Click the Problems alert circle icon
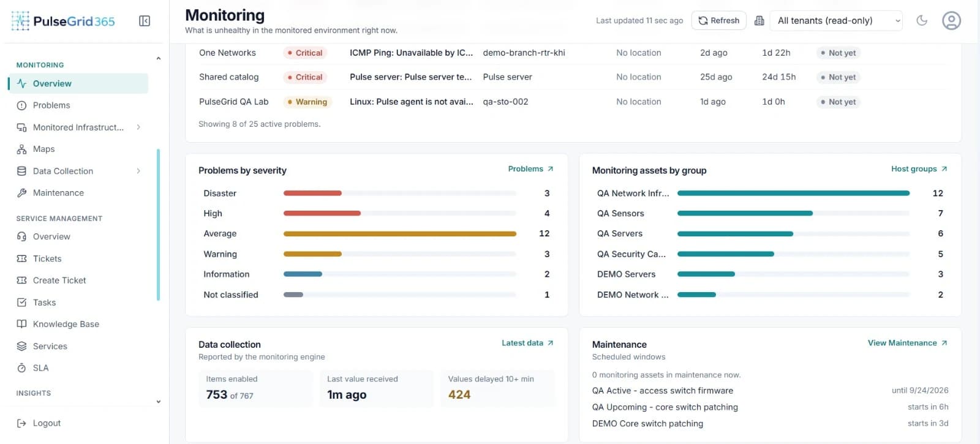980x444 pixels. (21, 105)
